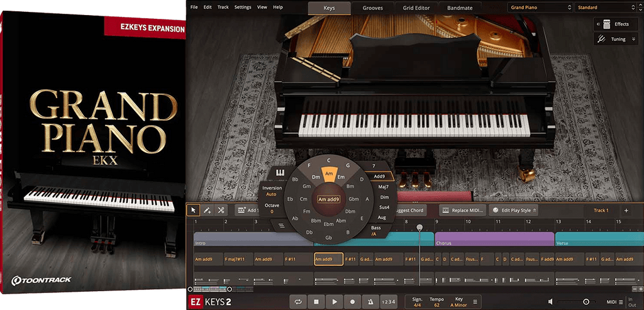Viewport: 644px width, 310px height.
Task: Open the File menu
Action: pyautogui.click(x=194, y=8)
